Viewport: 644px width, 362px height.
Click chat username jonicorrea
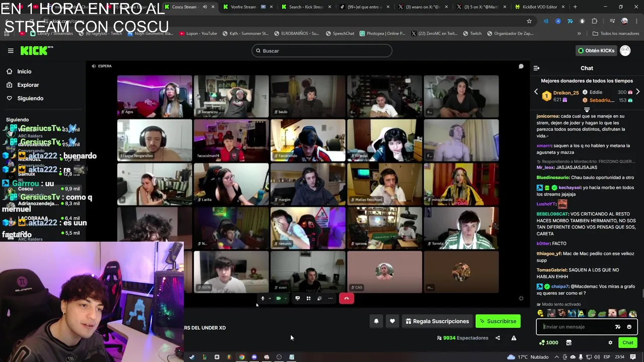[x=548, y=116]
